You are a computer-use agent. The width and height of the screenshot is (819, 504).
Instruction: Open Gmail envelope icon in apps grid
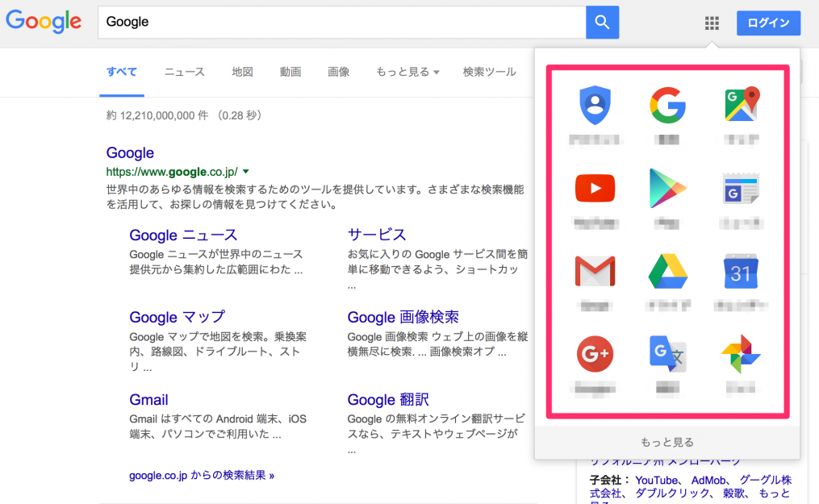595,271
